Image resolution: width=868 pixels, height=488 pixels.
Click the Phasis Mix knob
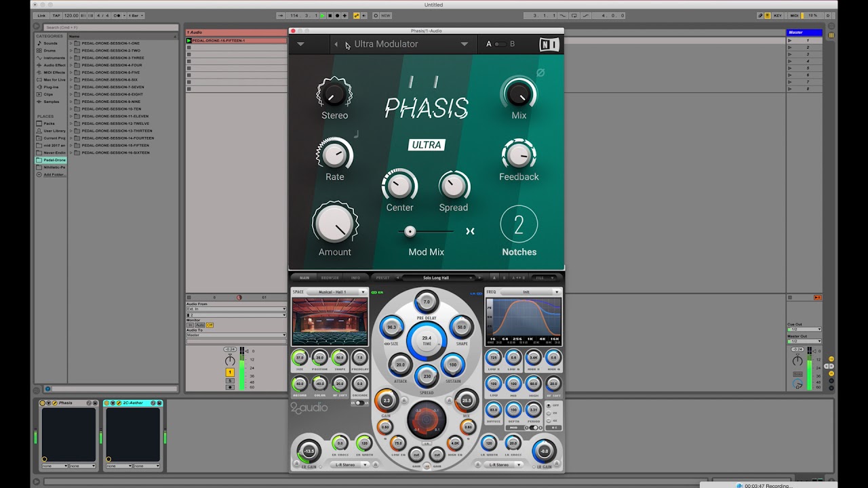519,93
